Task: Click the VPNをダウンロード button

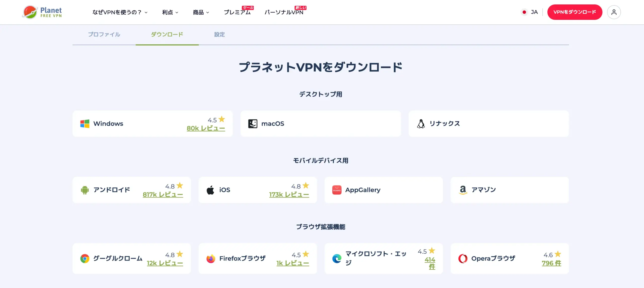Action: (575, 12)
